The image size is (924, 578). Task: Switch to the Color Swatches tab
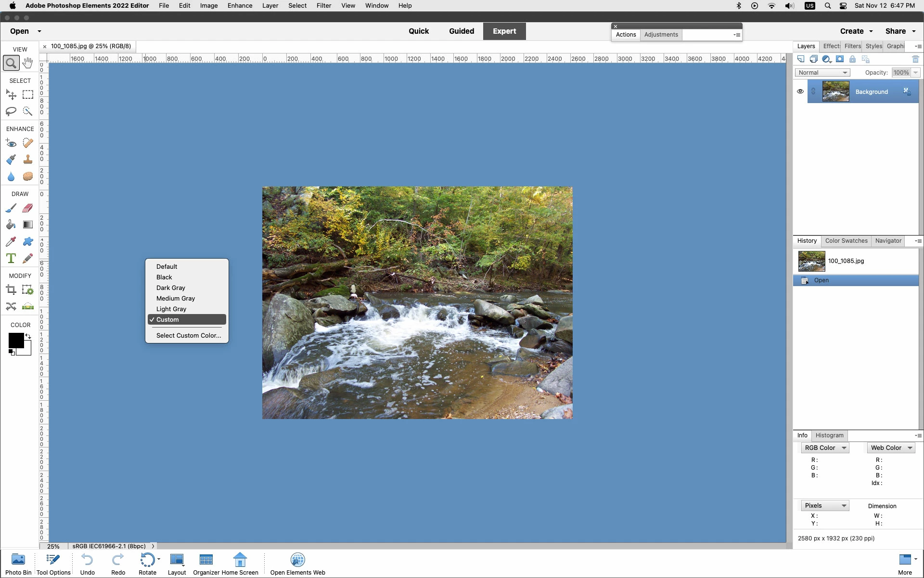pyautogui.click(x=846, y=241)
